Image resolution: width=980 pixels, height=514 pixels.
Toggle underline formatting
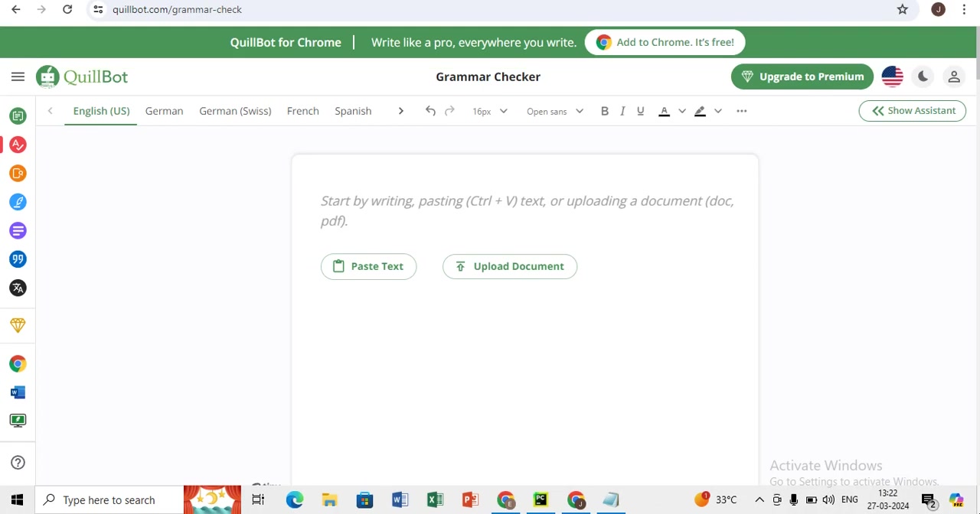(641, 111)
